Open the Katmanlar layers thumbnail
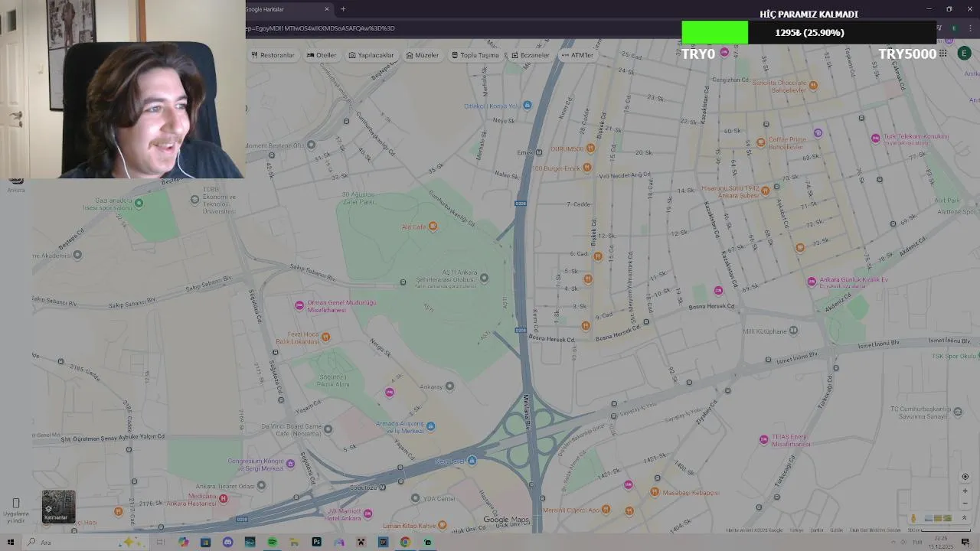The image size is (980, 551). coord(58,507)
